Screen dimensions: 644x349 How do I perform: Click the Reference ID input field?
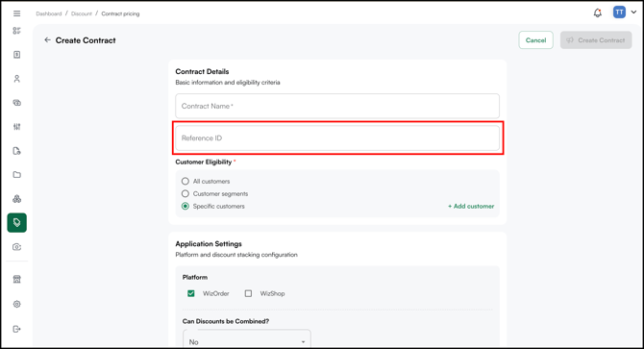click(337, 137)
